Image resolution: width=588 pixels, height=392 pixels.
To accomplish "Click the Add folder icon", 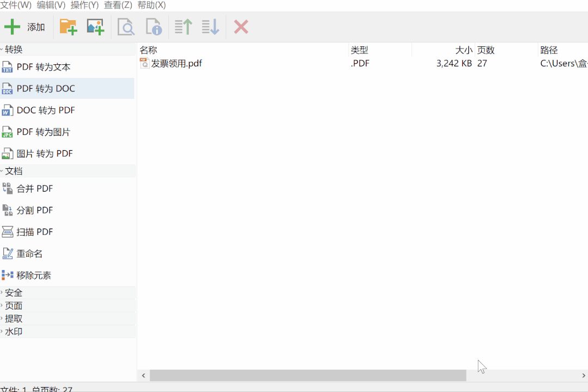I will 68,26.
